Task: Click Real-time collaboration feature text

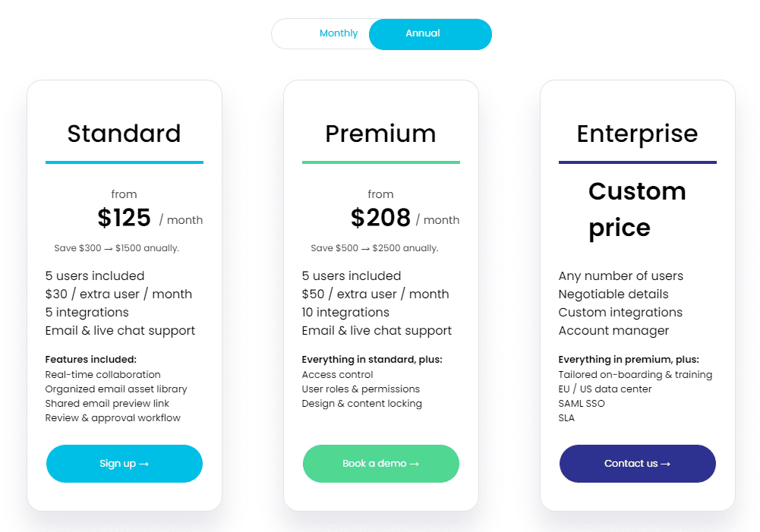Action: point(102,375)
